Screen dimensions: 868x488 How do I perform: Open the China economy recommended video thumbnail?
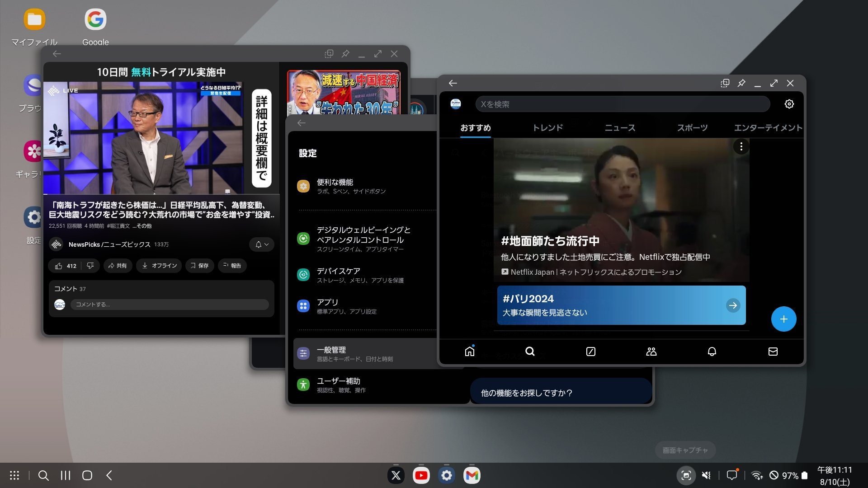pyautogui.click(x=344, y=92)
